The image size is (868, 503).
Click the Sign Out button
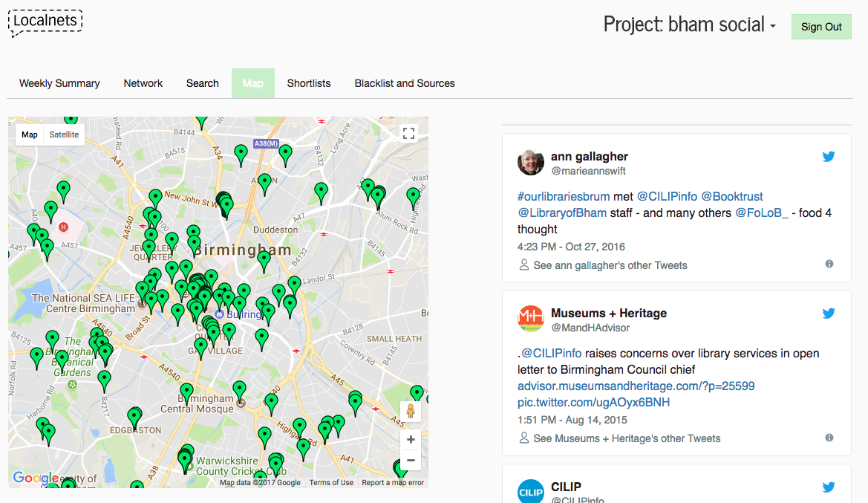click(x=821, y=27)
